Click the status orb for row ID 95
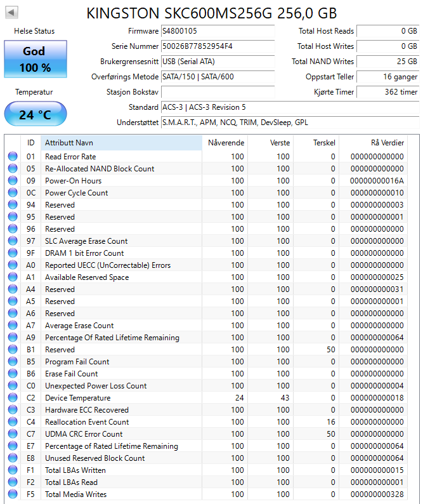Screen dimensions: 423x504 (13, 216)
